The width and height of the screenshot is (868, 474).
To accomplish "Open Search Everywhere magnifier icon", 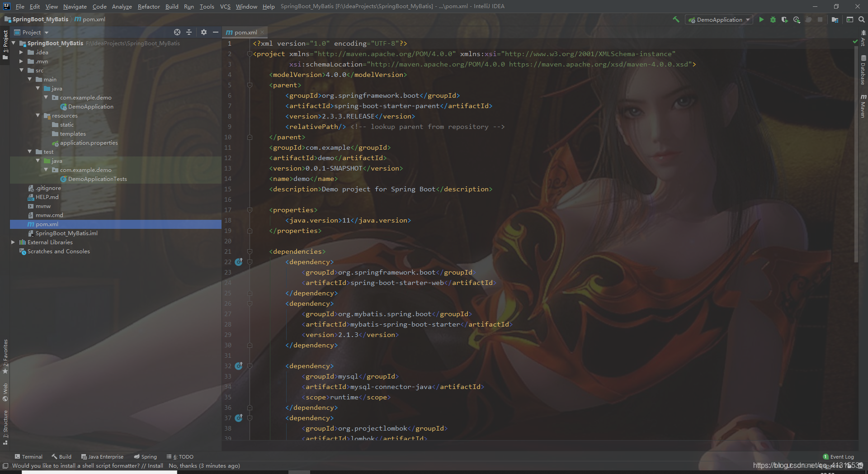I will [x=862, y=19].
